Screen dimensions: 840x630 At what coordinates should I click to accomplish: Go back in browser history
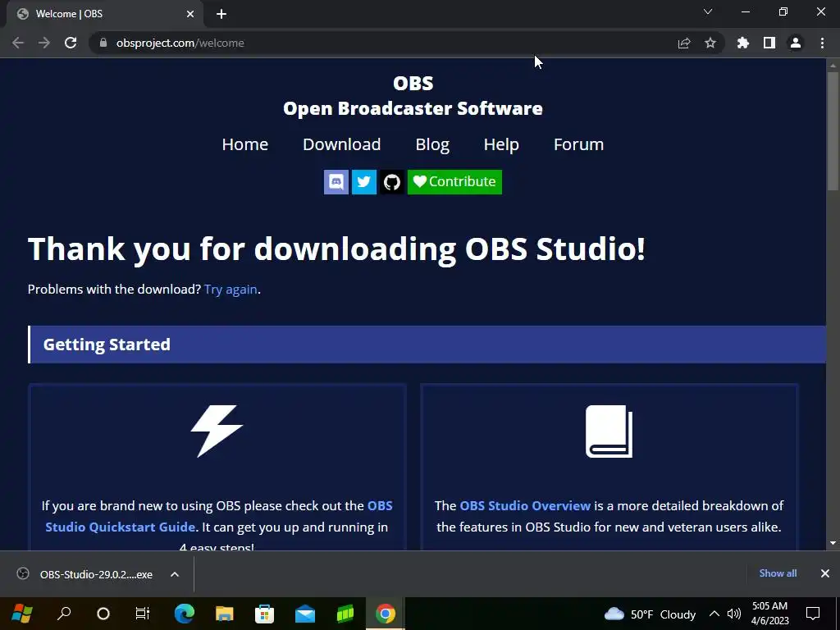coord(18,43)
